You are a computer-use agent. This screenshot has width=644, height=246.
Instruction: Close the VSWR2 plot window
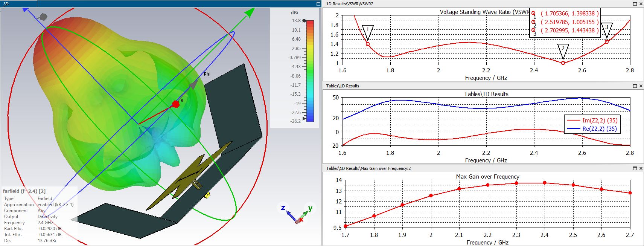point(641,4)
